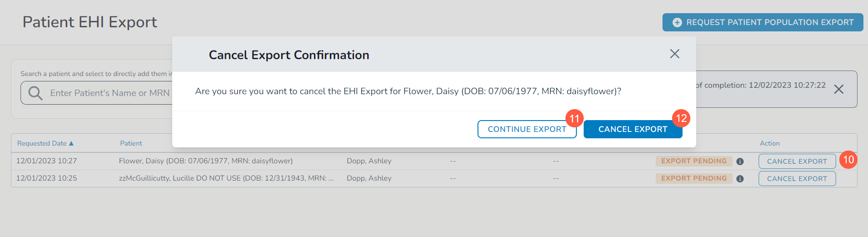Viewport: 868px width, 237px height.
Task: Click Export Pending badge for zzMcGuillicutty
Action: point(693,178)
